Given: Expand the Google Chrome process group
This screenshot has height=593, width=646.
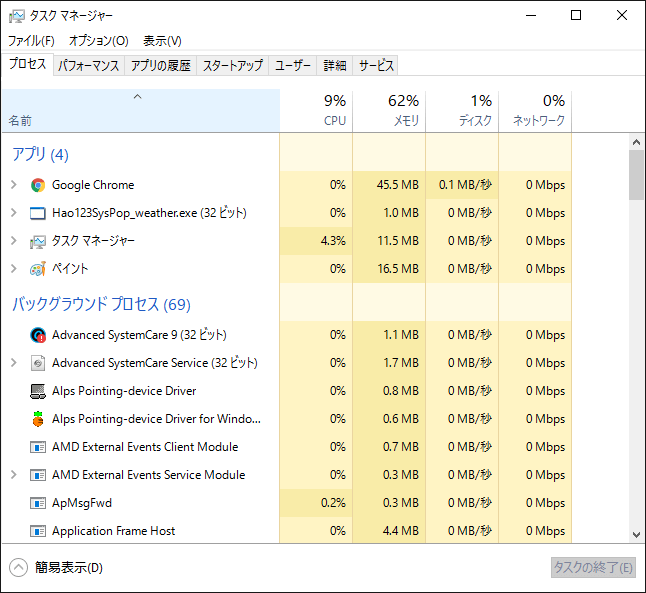Looking at the screenshot, I should (14, 185).
